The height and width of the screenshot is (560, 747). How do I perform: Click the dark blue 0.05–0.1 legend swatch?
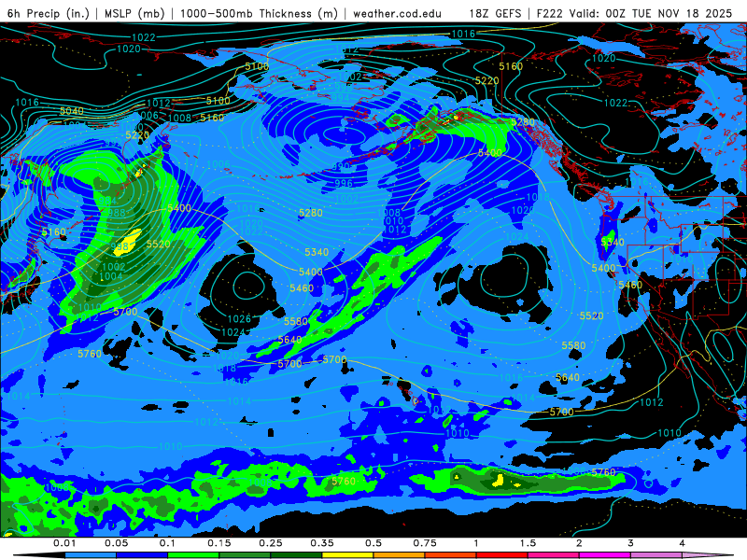[x=142, y=555]
